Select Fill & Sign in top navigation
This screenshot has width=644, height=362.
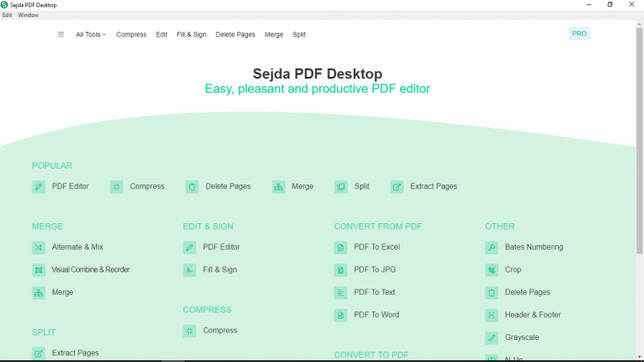pyautogui.click(x=191, y=35)
